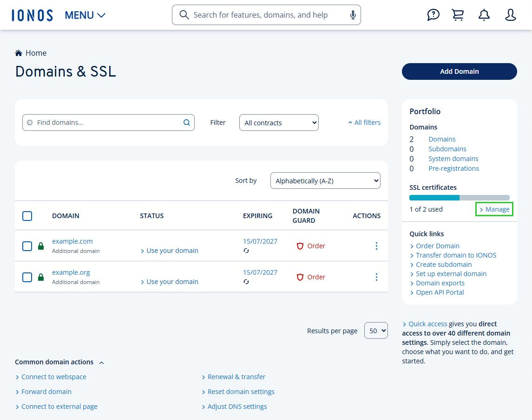Open actions three-dot menu for example.com

pos(376,246)
